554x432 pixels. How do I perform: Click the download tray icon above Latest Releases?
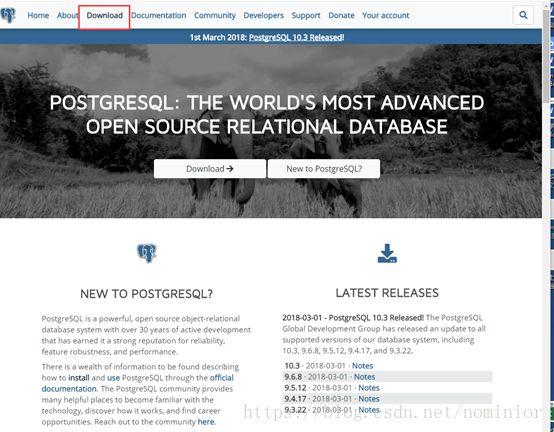coord(387,253)
